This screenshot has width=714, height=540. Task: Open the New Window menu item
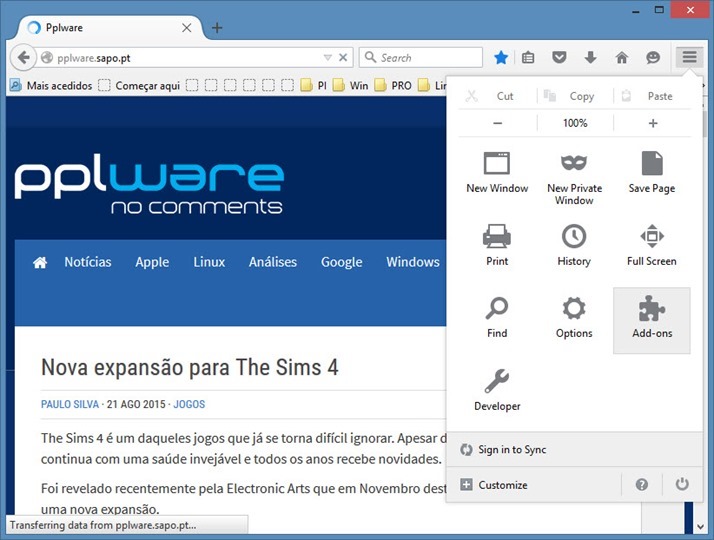[497, 172]
